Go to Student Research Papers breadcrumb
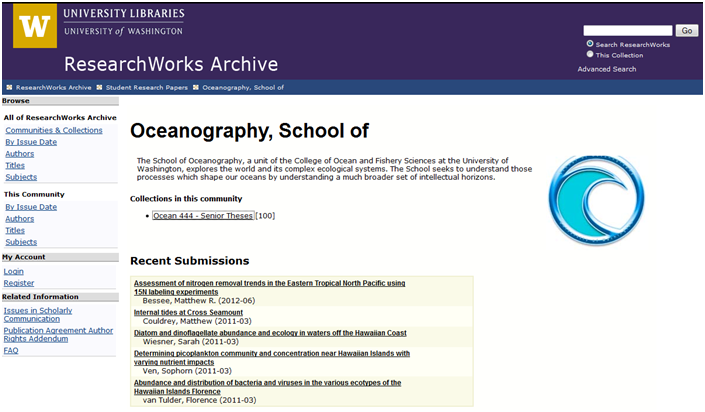Screen dimensions: 705x412 coord(147,87)
